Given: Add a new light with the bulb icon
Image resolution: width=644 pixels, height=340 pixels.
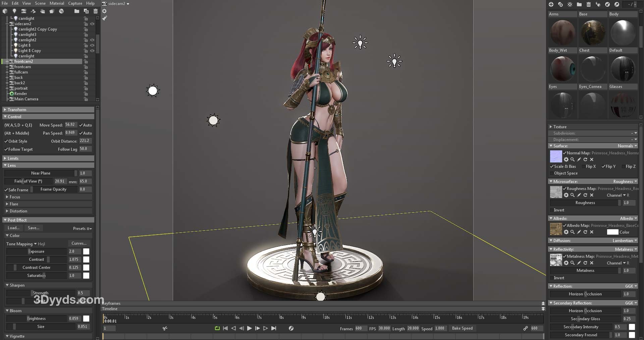Looking at the screenshot, I should 14,11.
